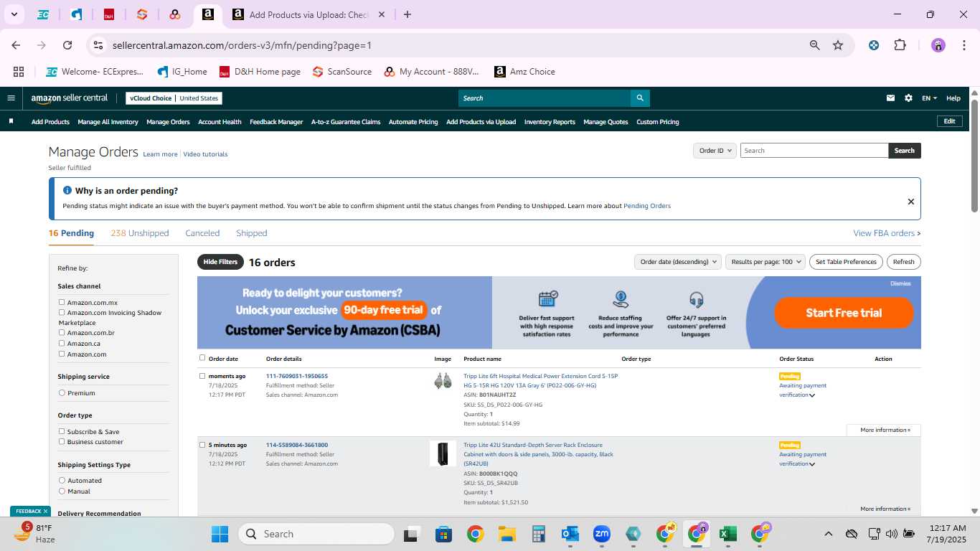Click the browser back arrow
The image size is (980, 551).
tap(16, 45)
